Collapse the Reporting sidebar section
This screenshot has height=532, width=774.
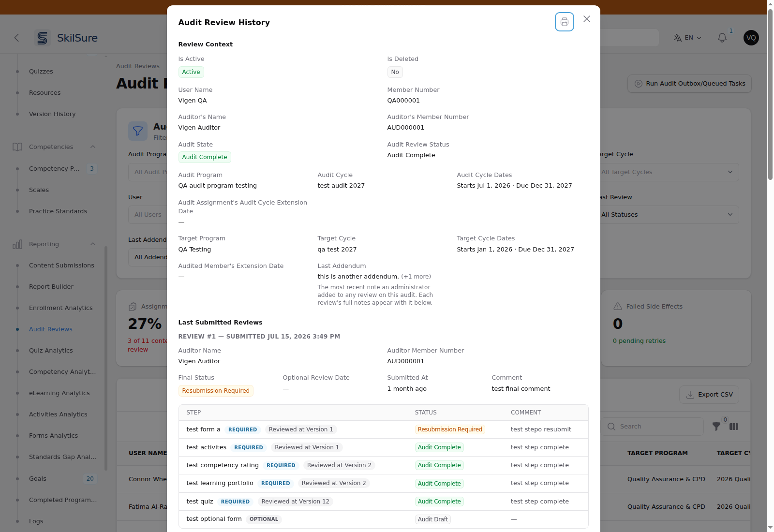point(93,244)
